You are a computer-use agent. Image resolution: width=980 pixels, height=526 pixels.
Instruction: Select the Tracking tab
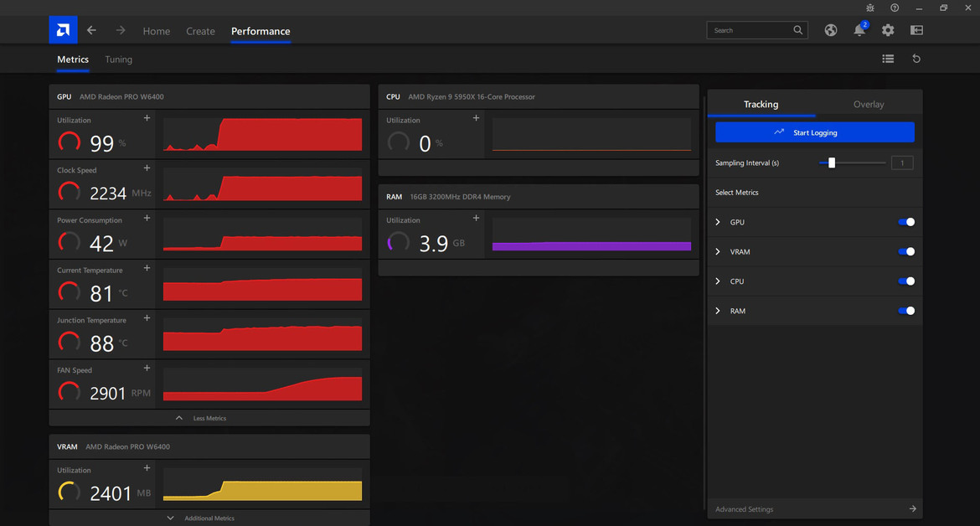761,105
